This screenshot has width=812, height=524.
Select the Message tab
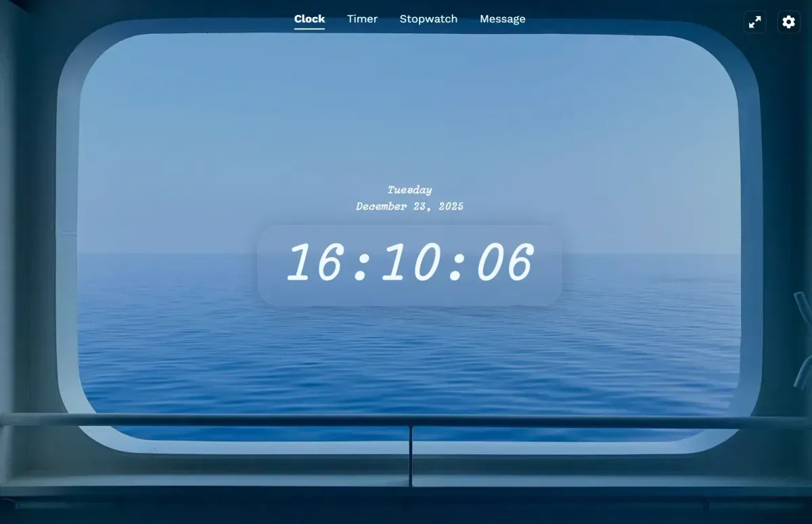pos(503,19)
